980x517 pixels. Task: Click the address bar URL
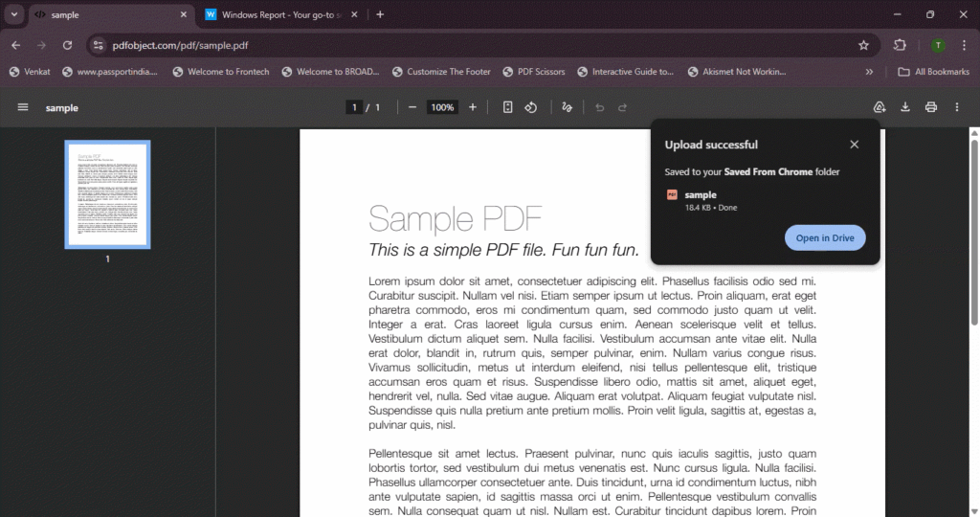click(180, 45)
